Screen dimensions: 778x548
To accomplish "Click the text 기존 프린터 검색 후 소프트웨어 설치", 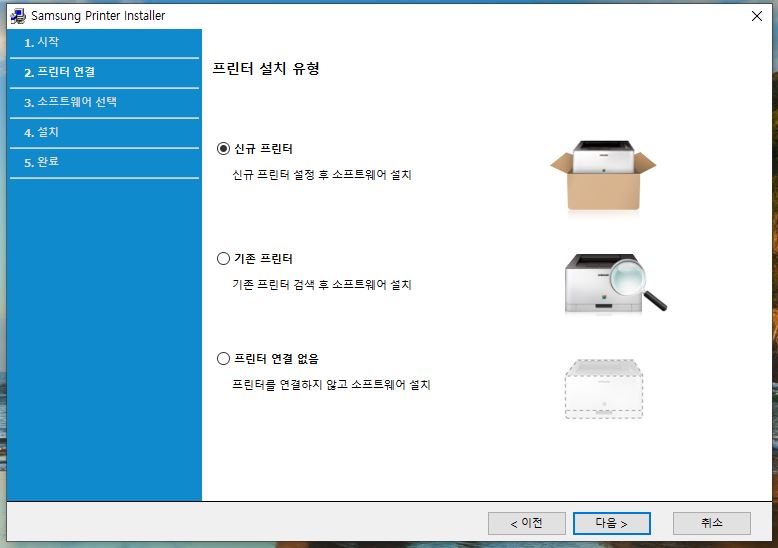I will 322,284.
